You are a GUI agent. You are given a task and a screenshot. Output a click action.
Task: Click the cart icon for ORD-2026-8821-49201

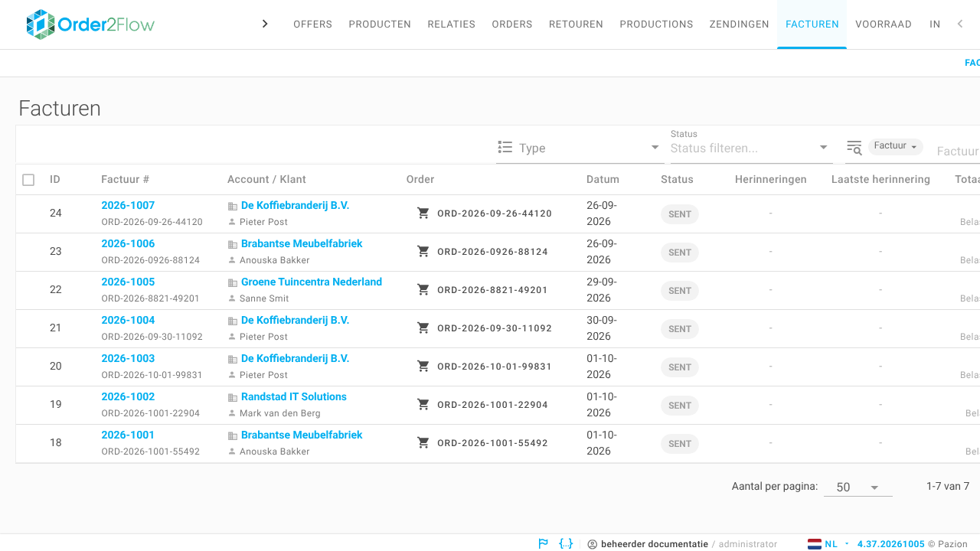423,289
